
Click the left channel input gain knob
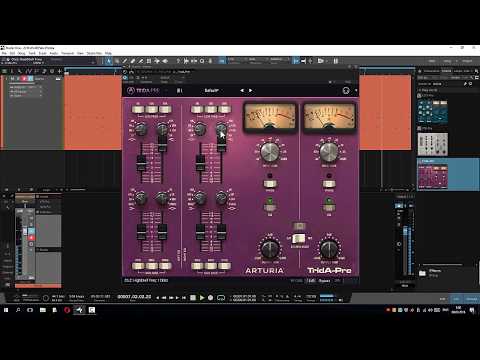(x=270, y=152)
